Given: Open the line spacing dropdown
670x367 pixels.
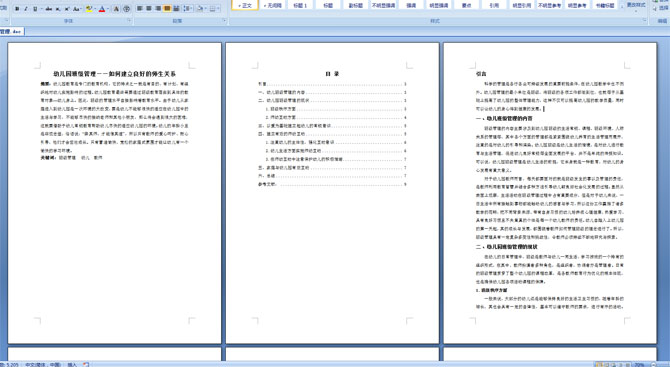Looking at the screenshot, I should tap(188, 8).
